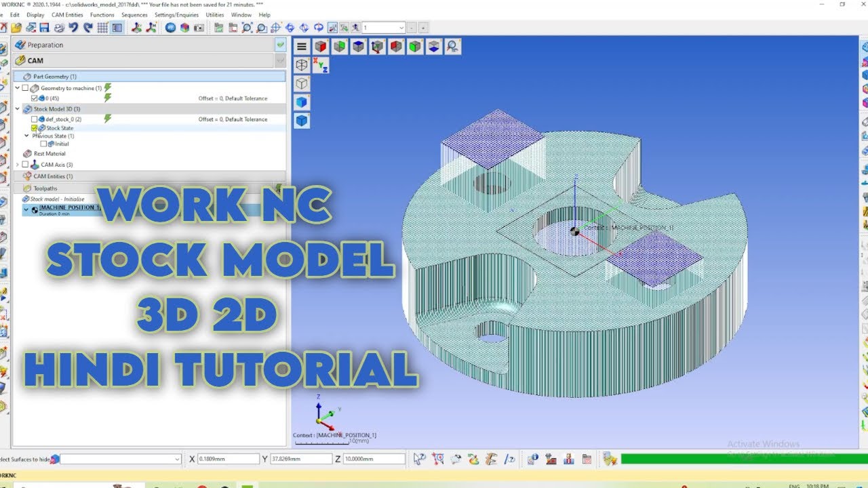
Task: Click Stock model - Initialise toolpath entry
Action: (53, 199)
